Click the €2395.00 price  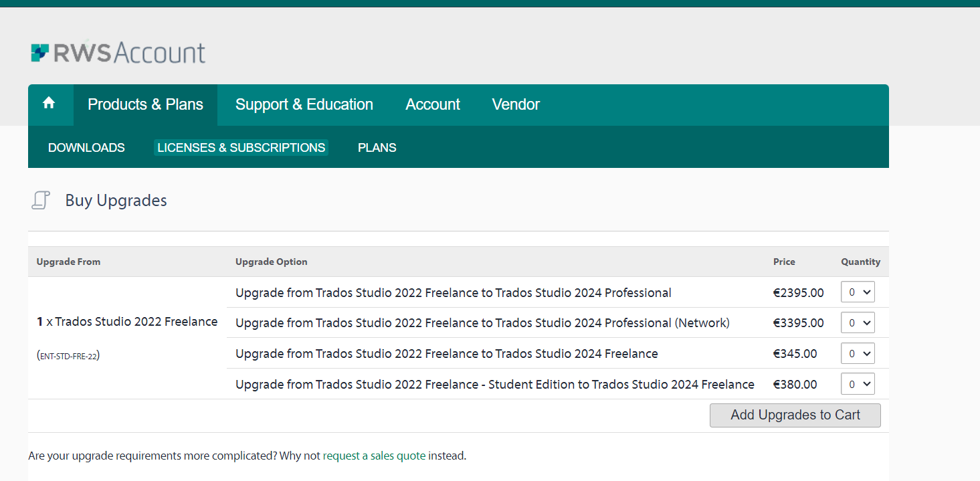pyautogui.click(x=799, y=292)
